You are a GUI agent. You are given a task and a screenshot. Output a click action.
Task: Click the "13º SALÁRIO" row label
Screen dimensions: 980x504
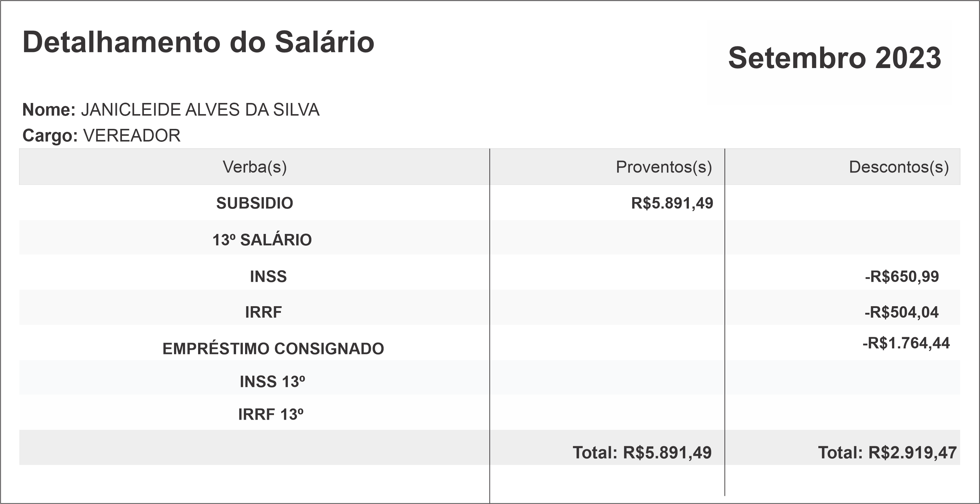tap(262, 240)
